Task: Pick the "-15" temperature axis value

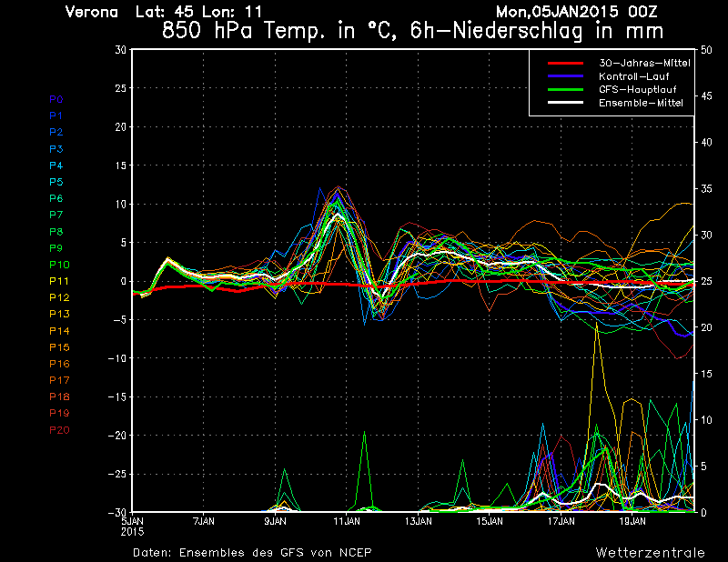Action: [116, 396]
